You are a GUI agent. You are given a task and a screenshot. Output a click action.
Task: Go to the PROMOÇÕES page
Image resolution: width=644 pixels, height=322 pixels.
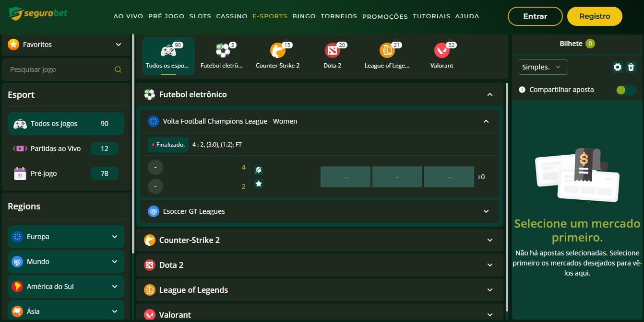(x=385, y=16)
